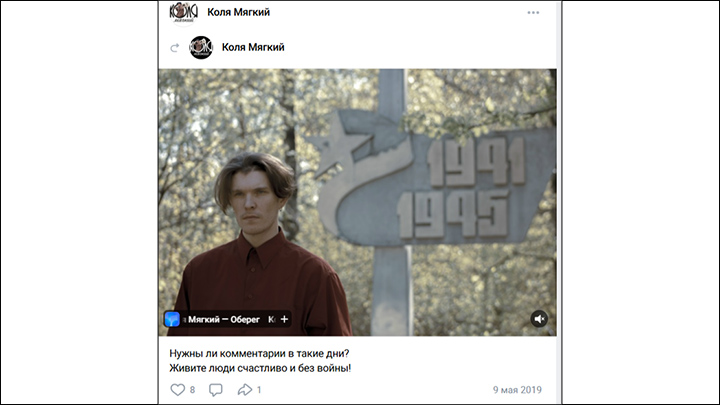Open the three-dots post options menu
This screenshot has width=720, height=405.
coord(533,12)
